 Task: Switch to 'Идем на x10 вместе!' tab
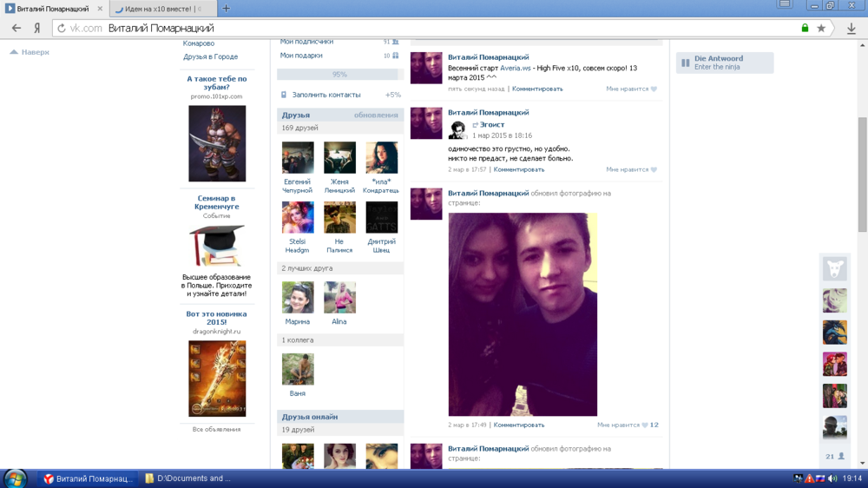pyautogui.click(x=156, y=9)
